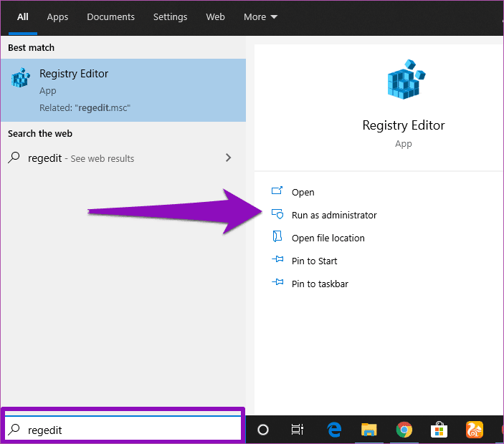This screenshot has width=504, height=444.
Task: Click the Registry Editor title in preview pane
Action: pyautogui.click(x=404, y=125)
